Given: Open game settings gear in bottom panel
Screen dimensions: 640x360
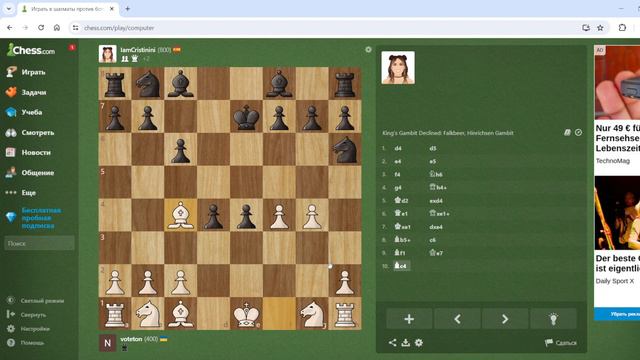Looking at the screenshot, I should [419, 343].
